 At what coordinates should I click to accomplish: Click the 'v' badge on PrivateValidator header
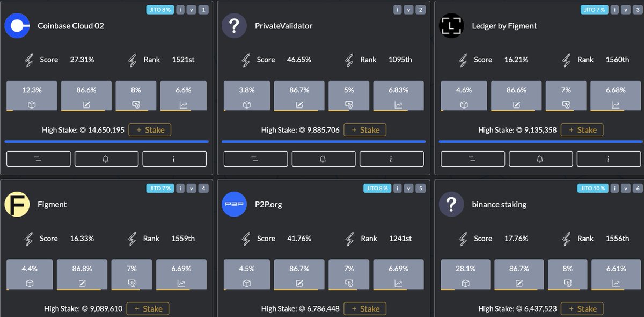click(x=409, y=9)
